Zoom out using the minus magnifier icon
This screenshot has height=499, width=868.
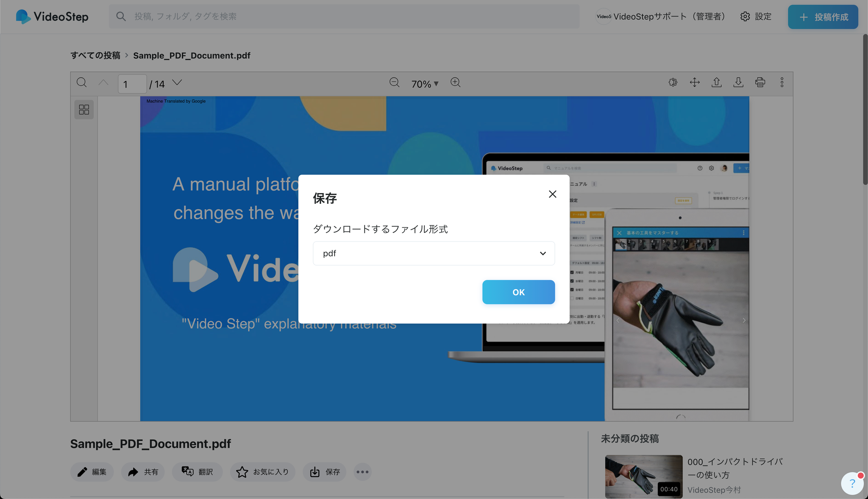(x=394, y=83)
